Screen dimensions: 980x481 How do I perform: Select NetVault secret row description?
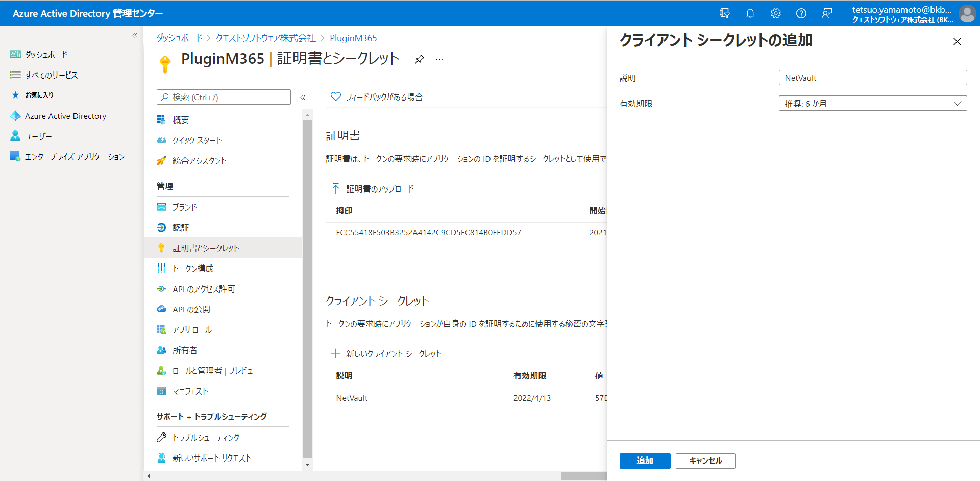click(352, 398)
